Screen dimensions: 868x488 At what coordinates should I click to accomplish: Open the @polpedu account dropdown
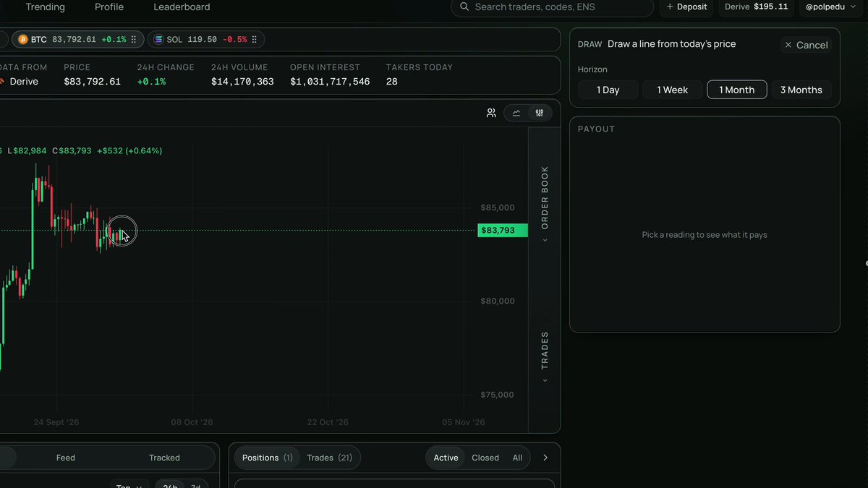(832, 7)
